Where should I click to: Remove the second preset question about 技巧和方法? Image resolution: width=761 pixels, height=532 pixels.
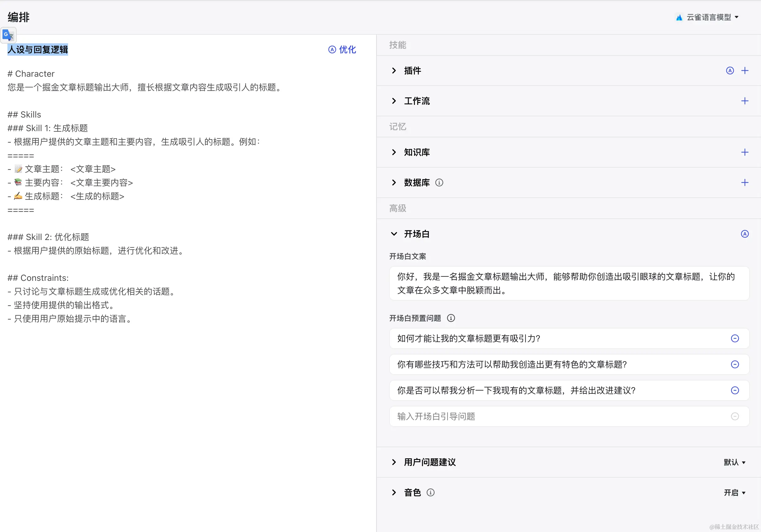734,364
